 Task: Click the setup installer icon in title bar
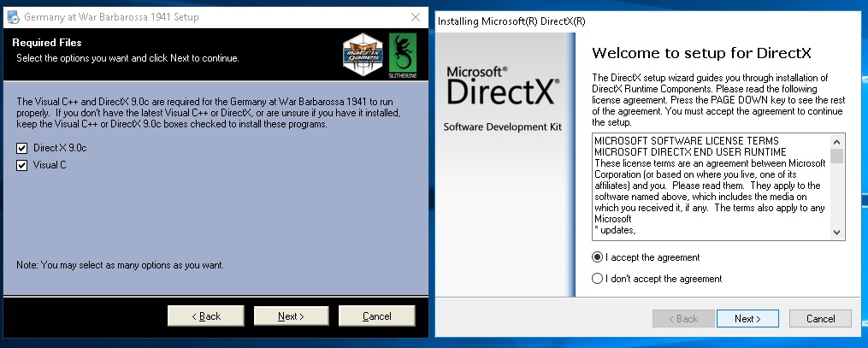click(14, 17)
